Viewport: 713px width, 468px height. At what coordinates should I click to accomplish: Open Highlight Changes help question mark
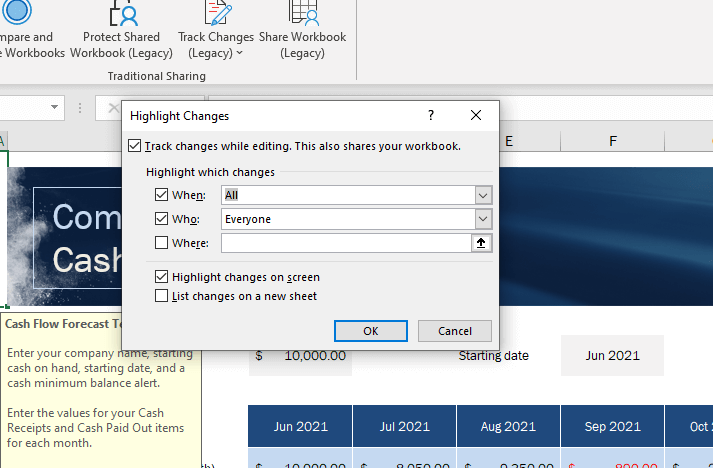(431, 116)
